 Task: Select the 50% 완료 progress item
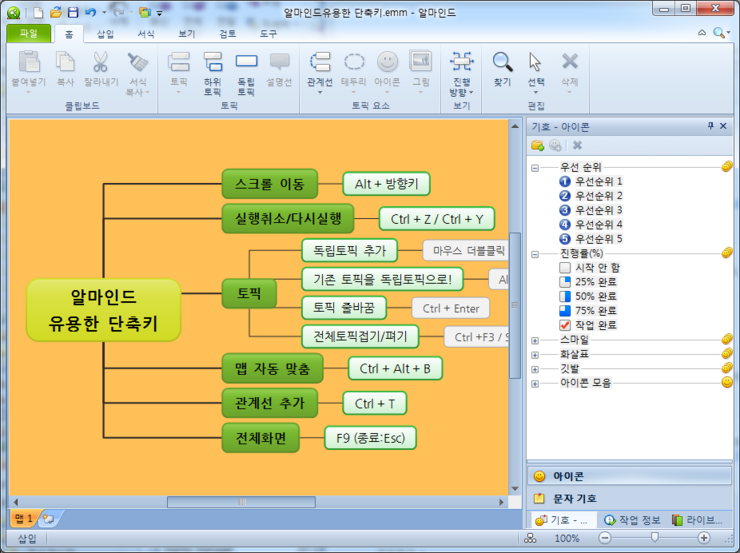(x=594, y=296)
